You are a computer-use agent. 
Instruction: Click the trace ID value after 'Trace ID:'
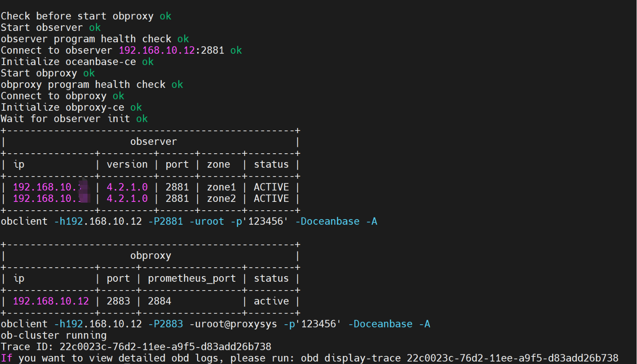tap(165, 347)
